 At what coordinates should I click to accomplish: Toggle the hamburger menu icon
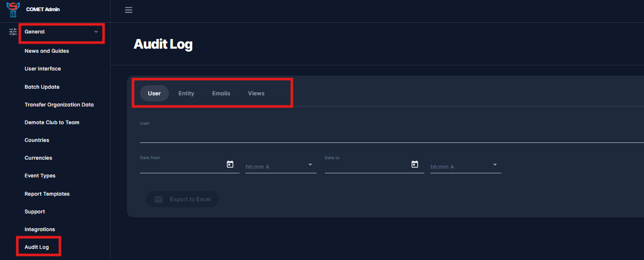(x=128, y=10)
